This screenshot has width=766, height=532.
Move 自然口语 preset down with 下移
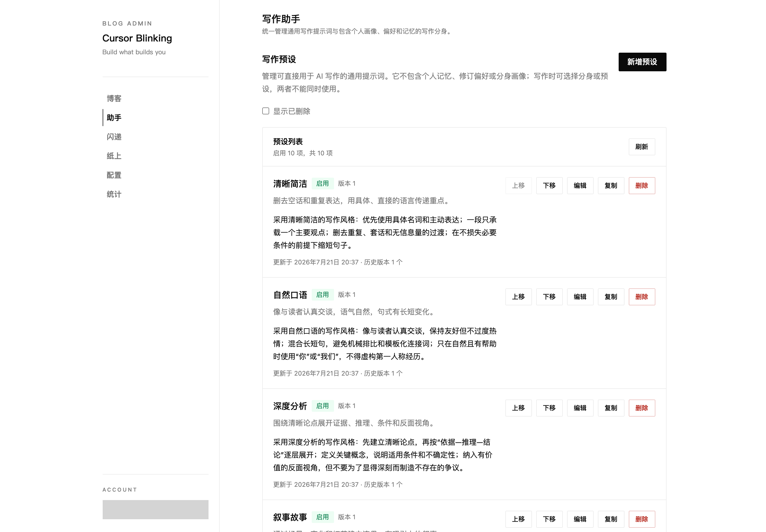[x=549, y=297]
